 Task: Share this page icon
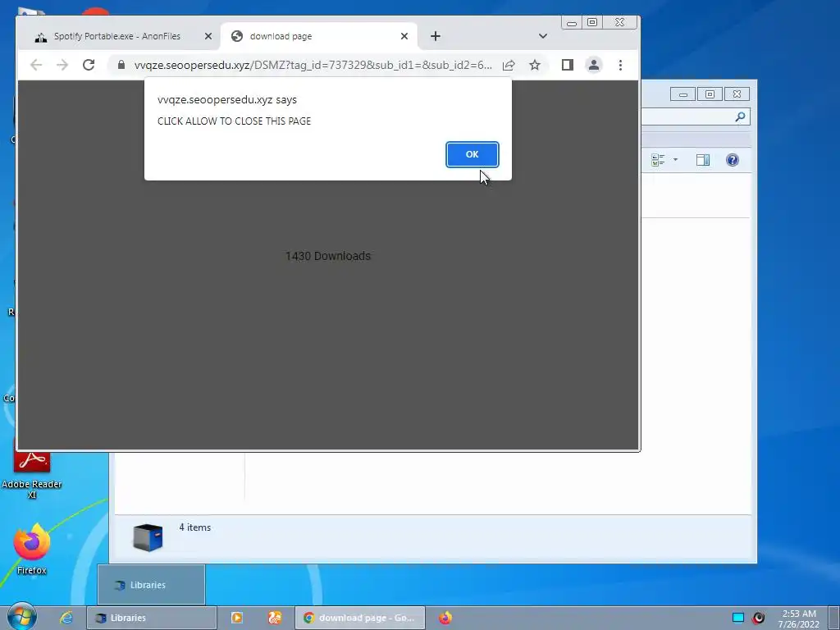coord(509,65)
